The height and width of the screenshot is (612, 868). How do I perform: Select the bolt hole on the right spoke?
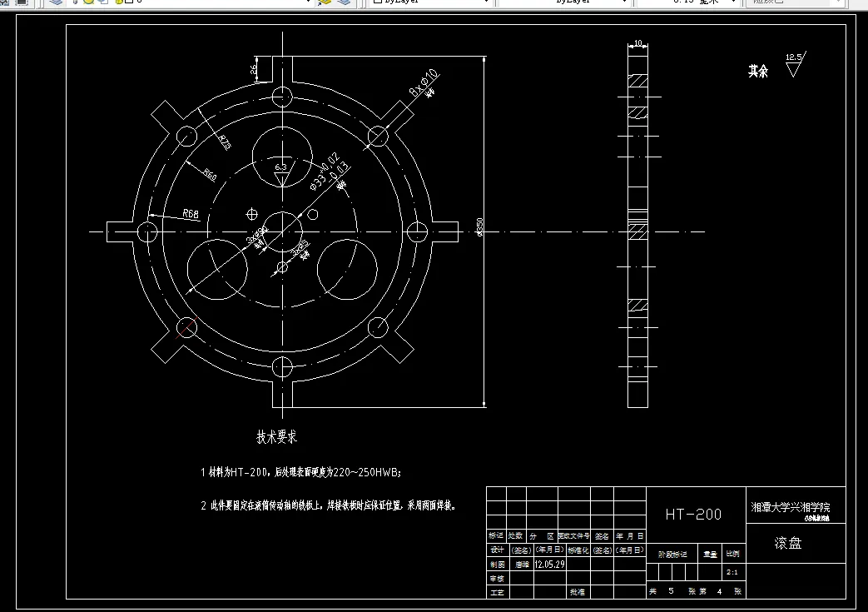(417, 231)
